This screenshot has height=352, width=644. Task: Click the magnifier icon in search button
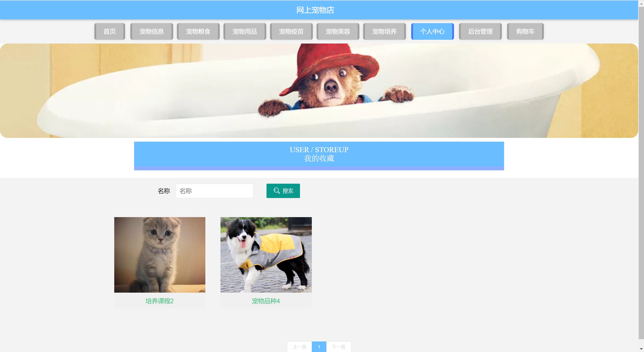[277, 191]
